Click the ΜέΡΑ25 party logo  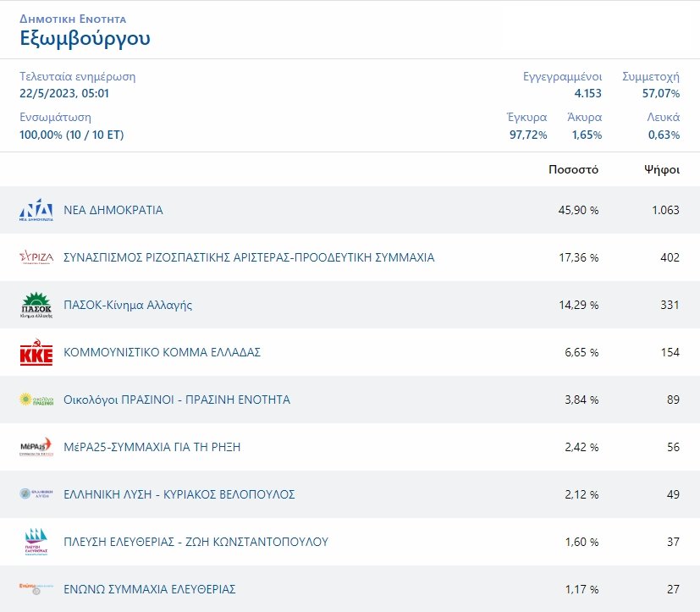pyautogui.click(x=36, y=447)
